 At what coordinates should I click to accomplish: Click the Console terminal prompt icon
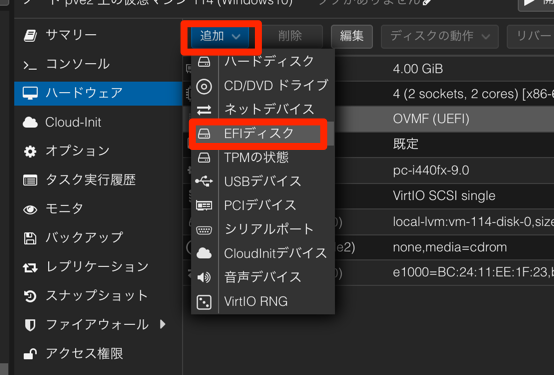(30, 65)
